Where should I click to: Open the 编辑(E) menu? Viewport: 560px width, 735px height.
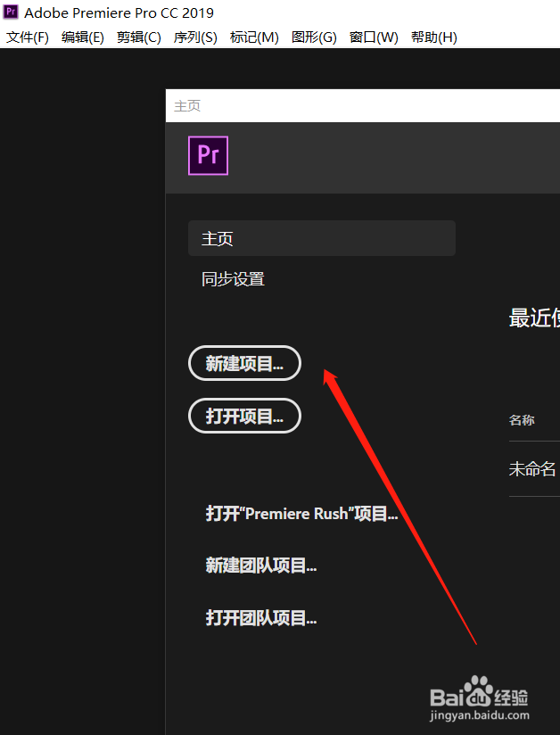point(82,37)
